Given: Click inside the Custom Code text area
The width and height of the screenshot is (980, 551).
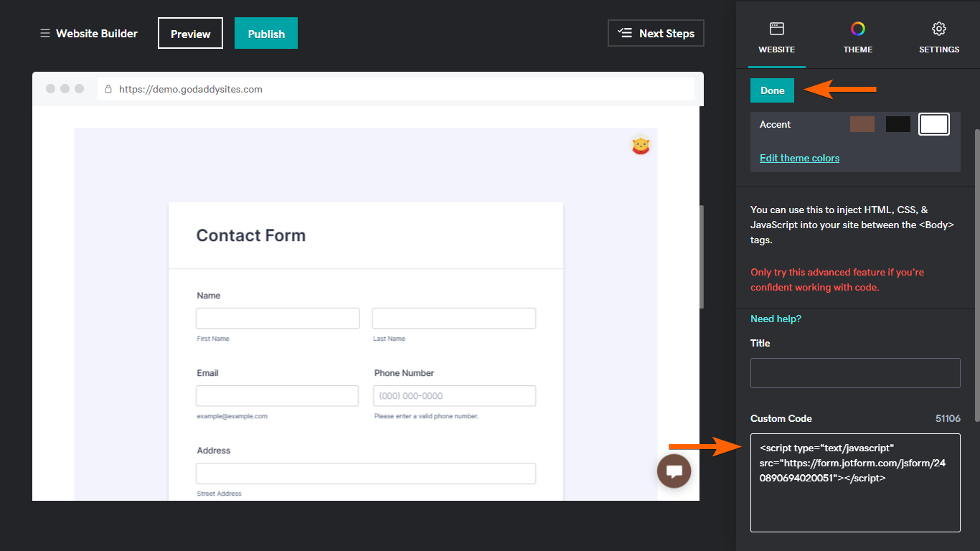Looking at the screenshot, I should click(x=855, y=483).
